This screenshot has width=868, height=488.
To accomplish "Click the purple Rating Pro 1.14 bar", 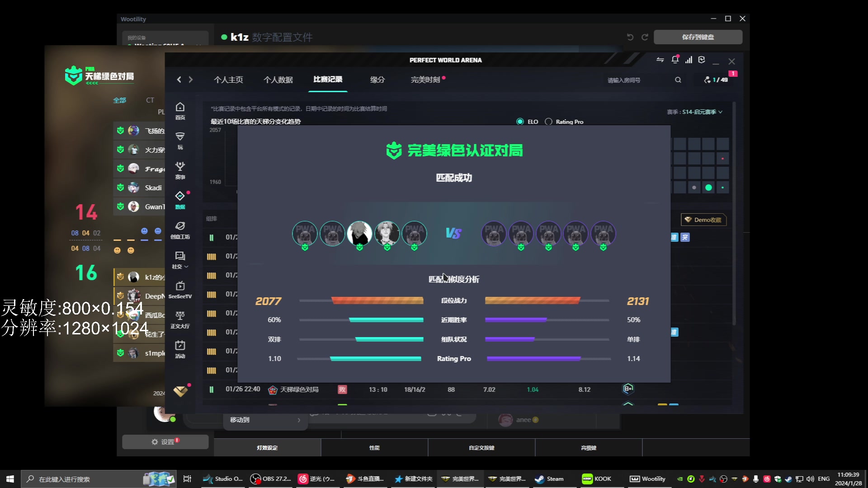I will [533, 359].
